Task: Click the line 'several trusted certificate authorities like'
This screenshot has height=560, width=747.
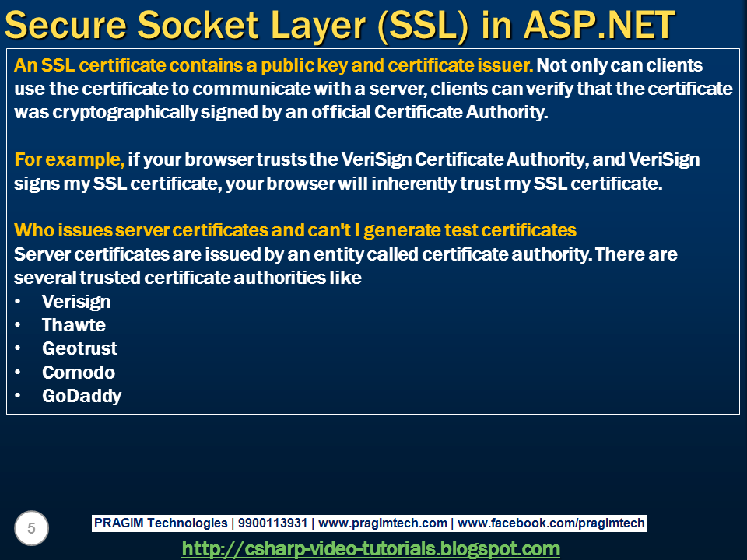Action: click(188, 278)
